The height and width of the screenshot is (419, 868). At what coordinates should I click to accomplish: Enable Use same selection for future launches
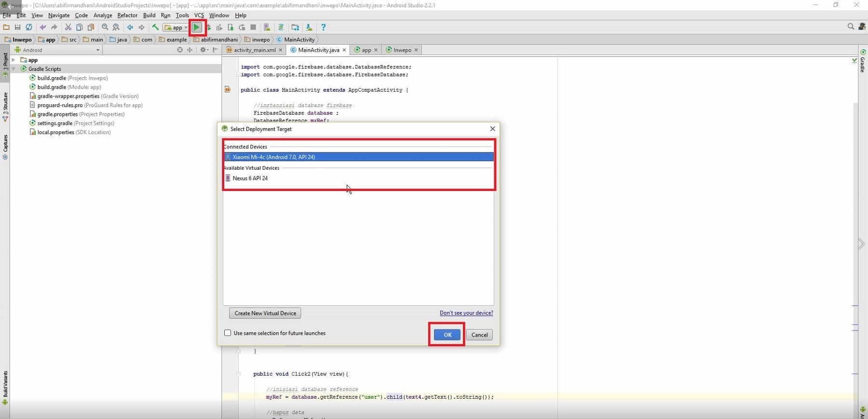(x=228, y=333)
